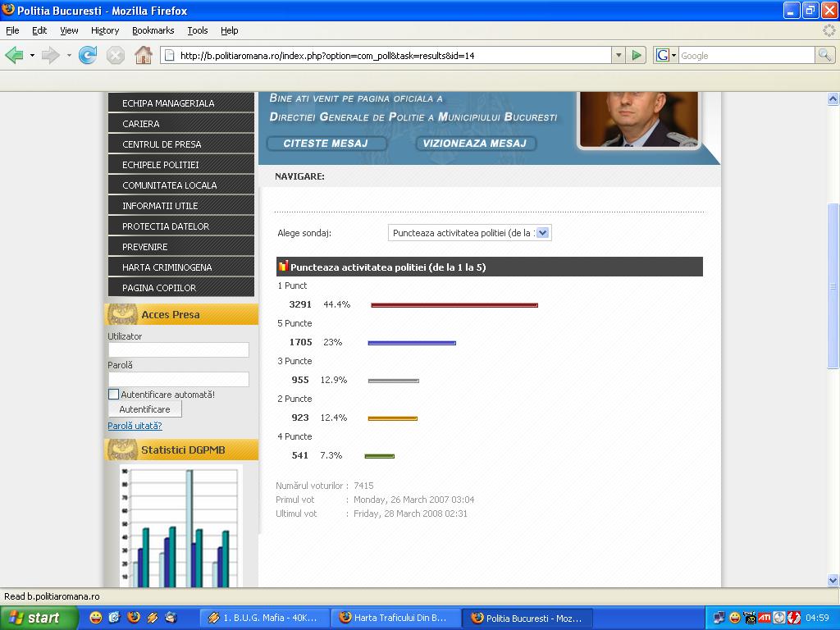
Task: Click the Google search magnifier icon
Action: pyautogui.click(x=824, y=56)
